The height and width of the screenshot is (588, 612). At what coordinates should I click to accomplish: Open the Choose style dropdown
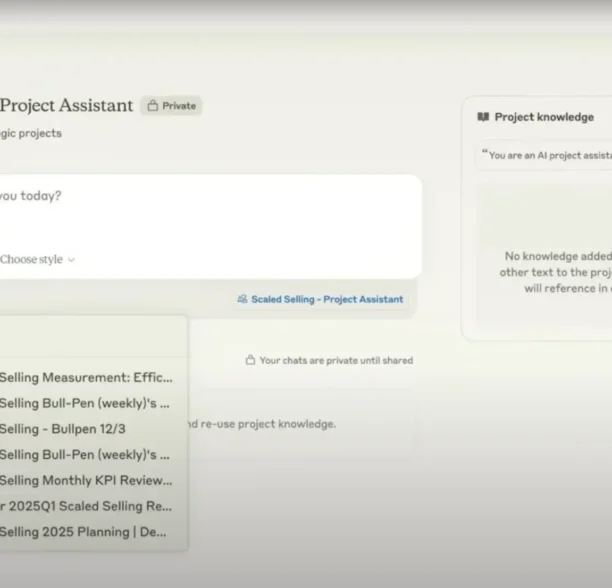(x=37, y=259)
